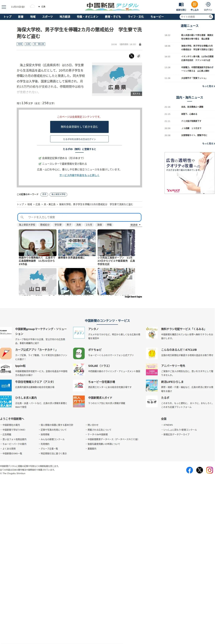This screenshot has width=215, height=644.
Task: Open the hamburger menu icon
Action: point(4,7)
